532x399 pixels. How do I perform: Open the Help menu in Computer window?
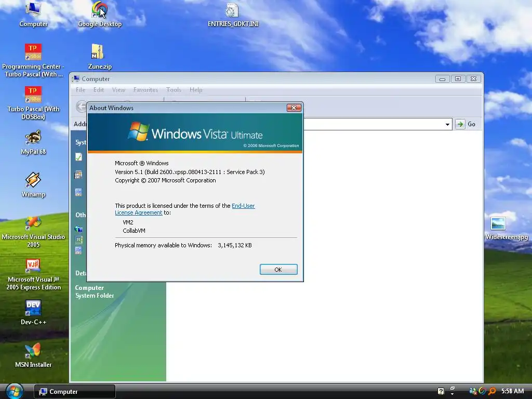[196, 90]
